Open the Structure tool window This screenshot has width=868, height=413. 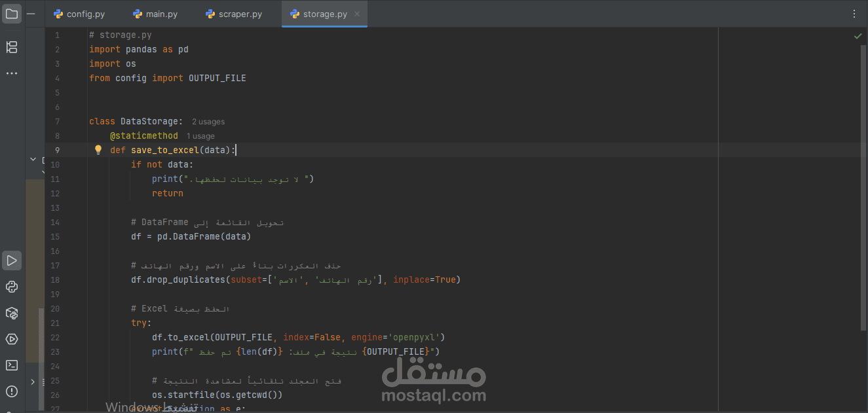tap(12, 47)
